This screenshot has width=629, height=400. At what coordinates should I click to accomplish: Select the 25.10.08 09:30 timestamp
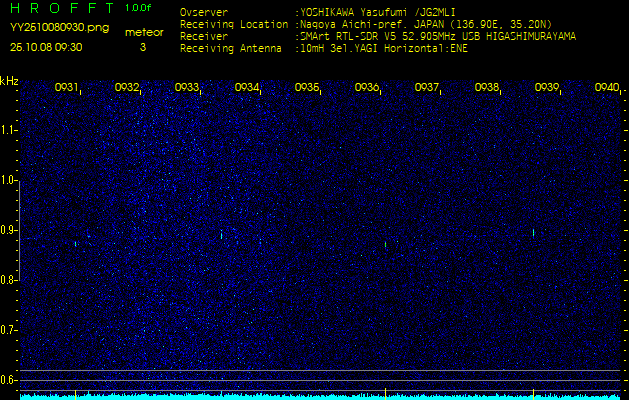[46, 47]
